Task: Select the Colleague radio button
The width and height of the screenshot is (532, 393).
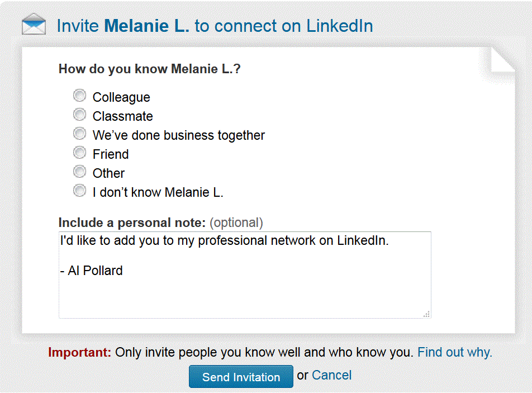Action: tap(80, 96)
